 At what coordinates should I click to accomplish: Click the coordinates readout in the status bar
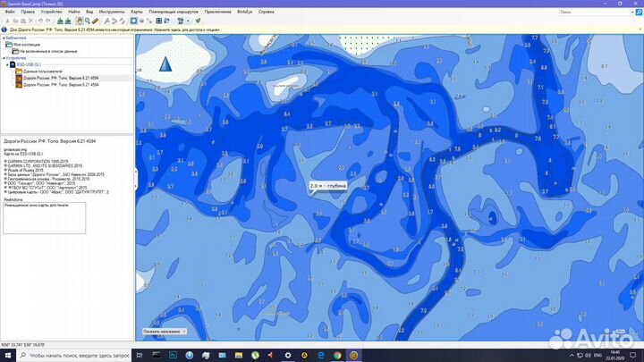(23, 345)
